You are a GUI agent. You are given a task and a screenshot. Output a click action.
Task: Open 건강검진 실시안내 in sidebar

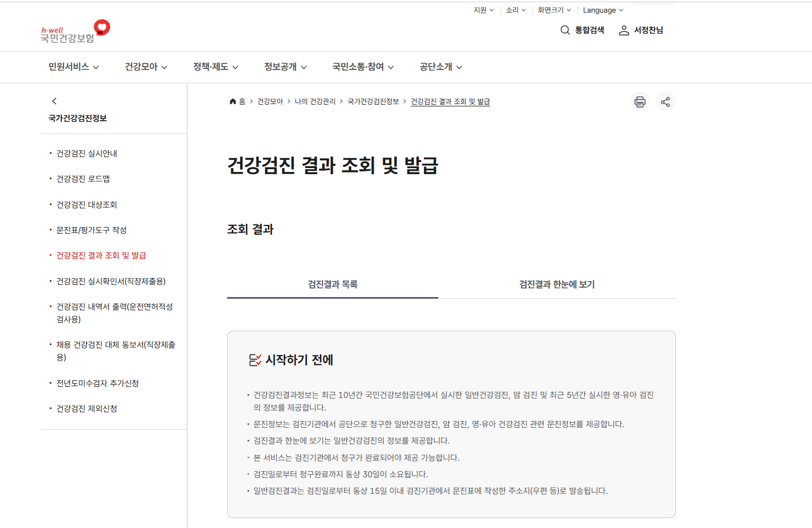pyautogui.click(x=87, y=153)
